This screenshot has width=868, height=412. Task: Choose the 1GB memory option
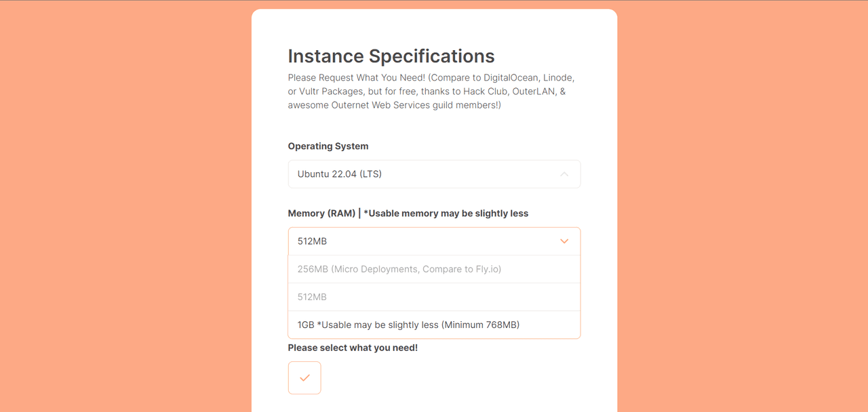(x=408, y=325)
